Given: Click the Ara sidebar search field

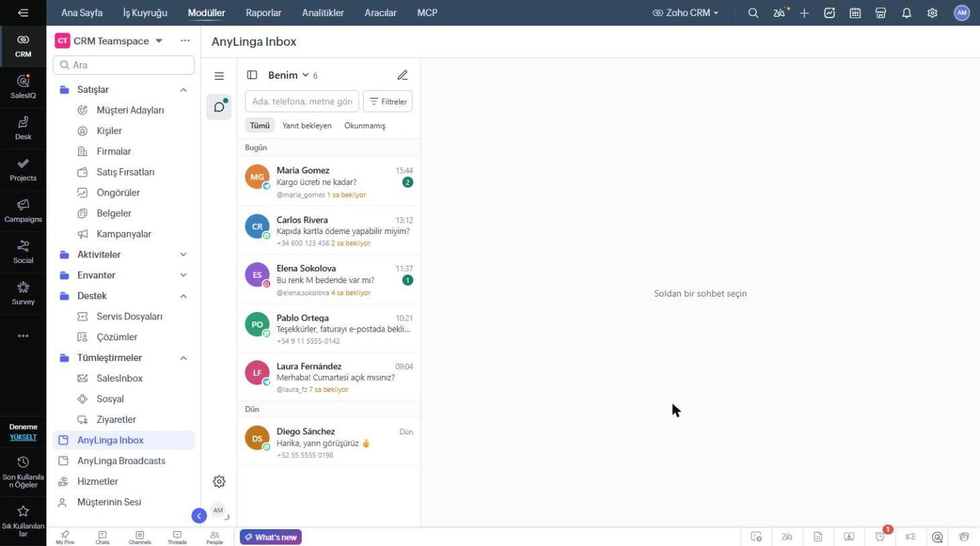Looking at the screenshot, I should (x=124, y=65).
